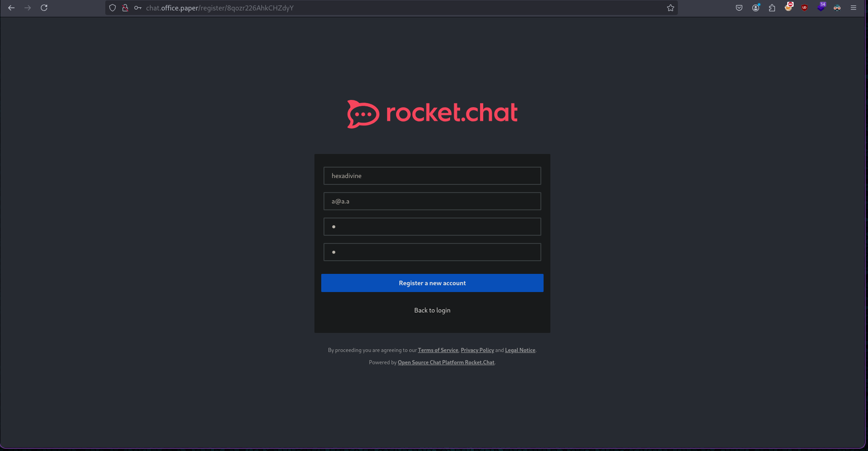
Task: Open the Open Source Chat Platform Rocket.Chat link
Action: tap(446, 362)
